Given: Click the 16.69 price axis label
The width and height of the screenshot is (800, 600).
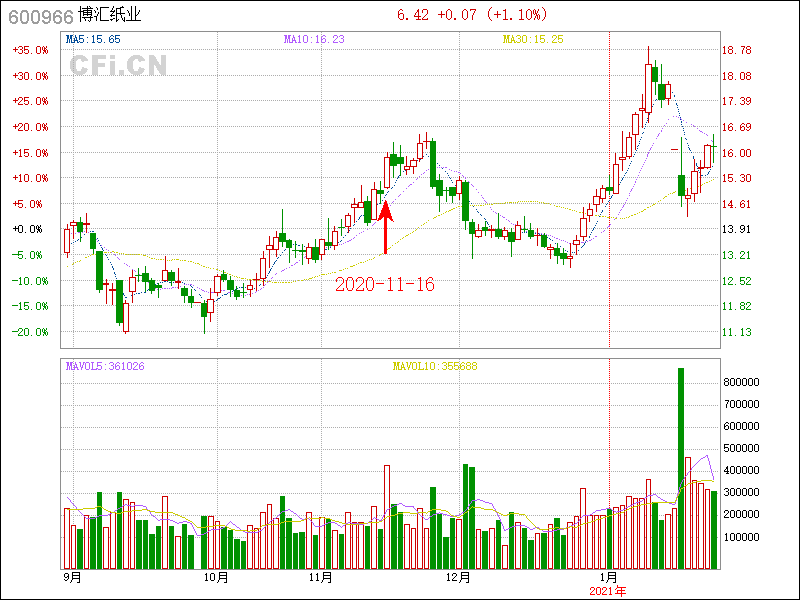Looking at the screenshot, I should 737,127.
